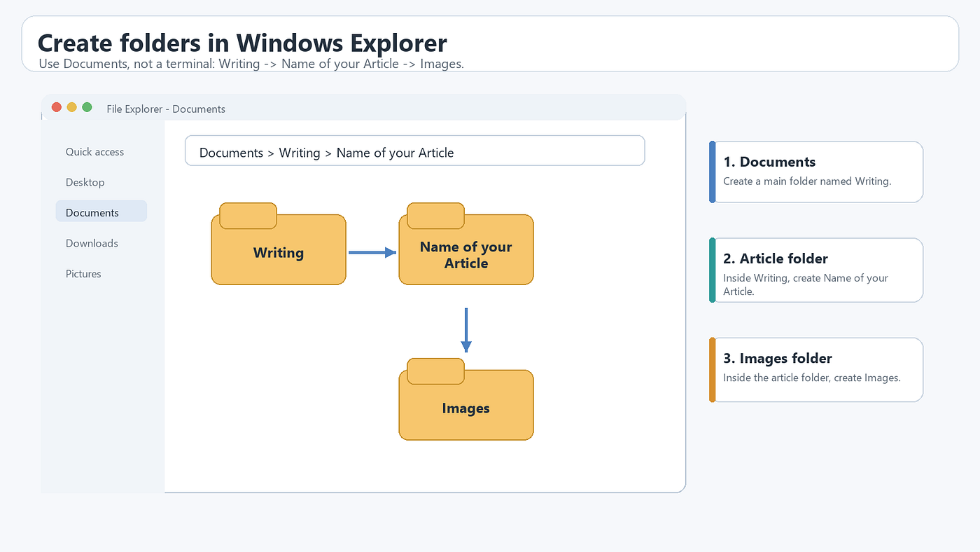The image size is (980, 552).
Task: Click the breadcrumb address bar path
Action: [414, 151]
